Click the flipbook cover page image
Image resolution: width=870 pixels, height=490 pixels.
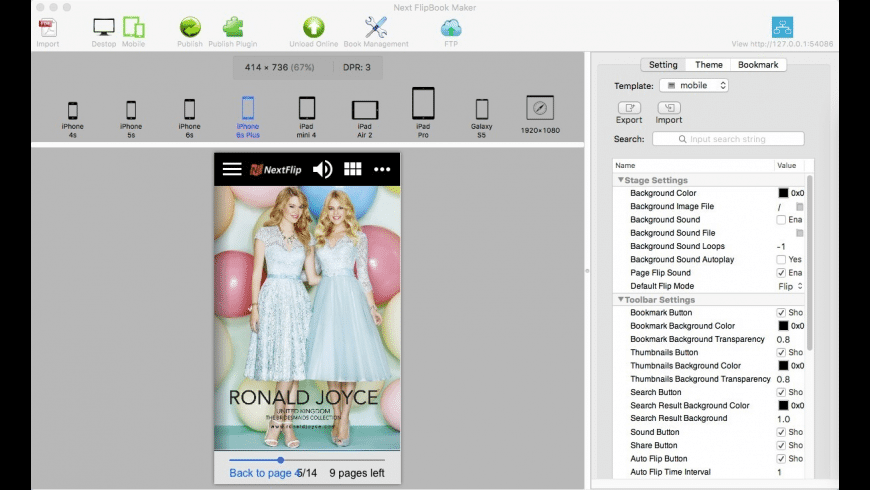coord(307,317)
